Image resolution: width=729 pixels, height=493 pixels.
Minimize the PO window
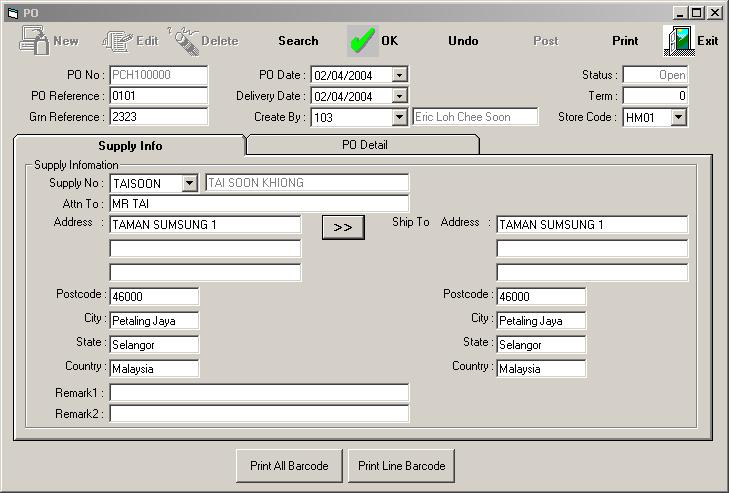click(x=680, y=13)
